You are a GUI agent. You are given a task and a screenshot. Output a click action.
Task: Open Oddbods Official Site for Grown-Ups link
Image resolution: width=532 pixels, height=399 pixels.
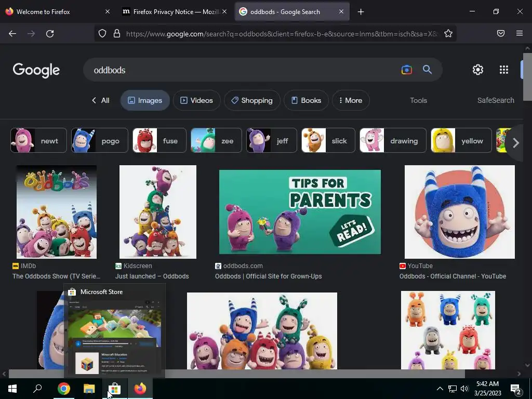(x=269, y=276)
